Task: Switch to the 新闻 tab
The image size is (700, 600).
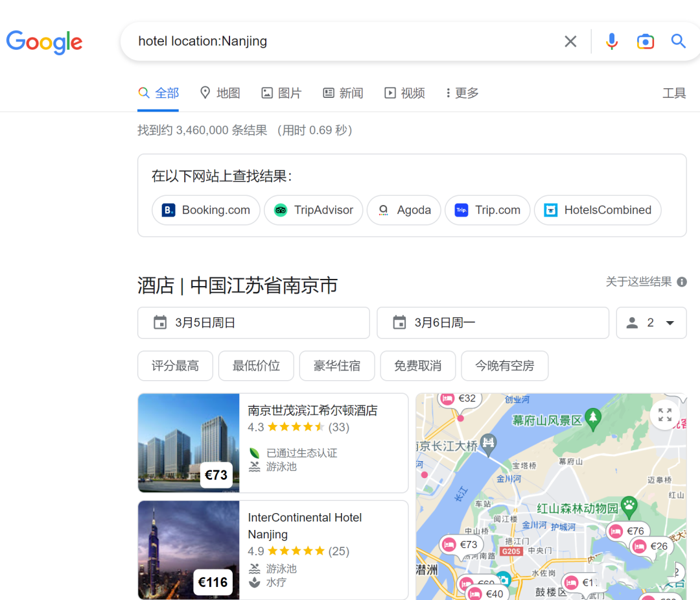Action: click(x=343, y=93)
